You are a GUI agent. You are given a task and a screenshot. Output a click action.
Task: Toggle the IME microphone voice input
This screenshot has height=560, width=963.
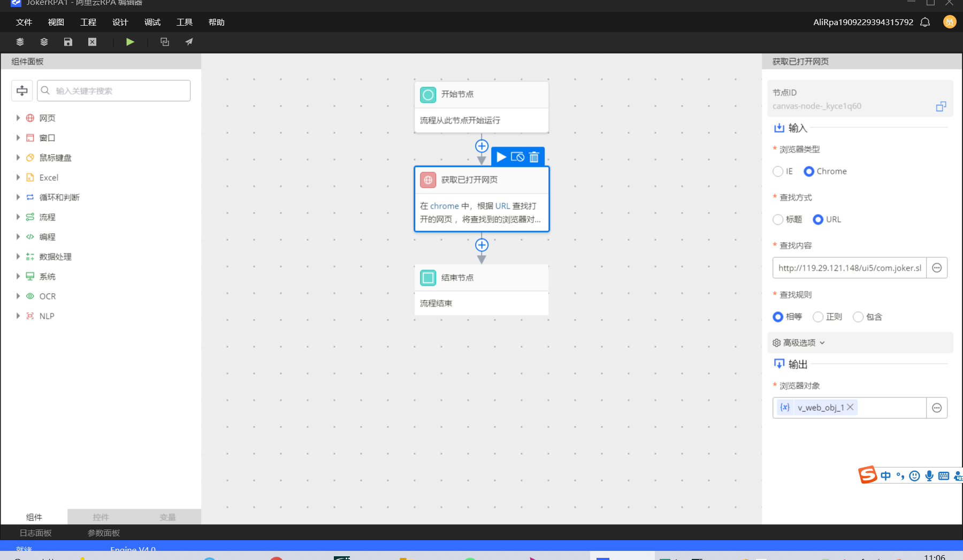[x=929, y=475]
